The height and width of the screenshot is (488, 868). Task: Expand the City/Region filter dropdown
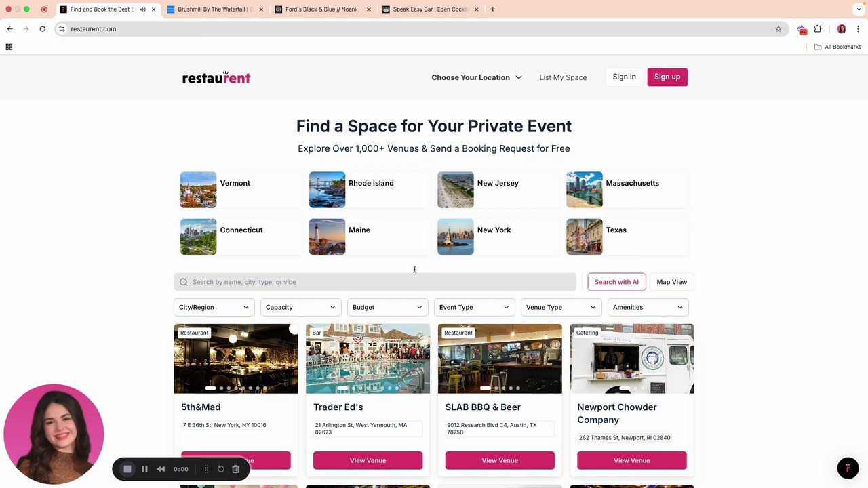[x=214, y=307]
